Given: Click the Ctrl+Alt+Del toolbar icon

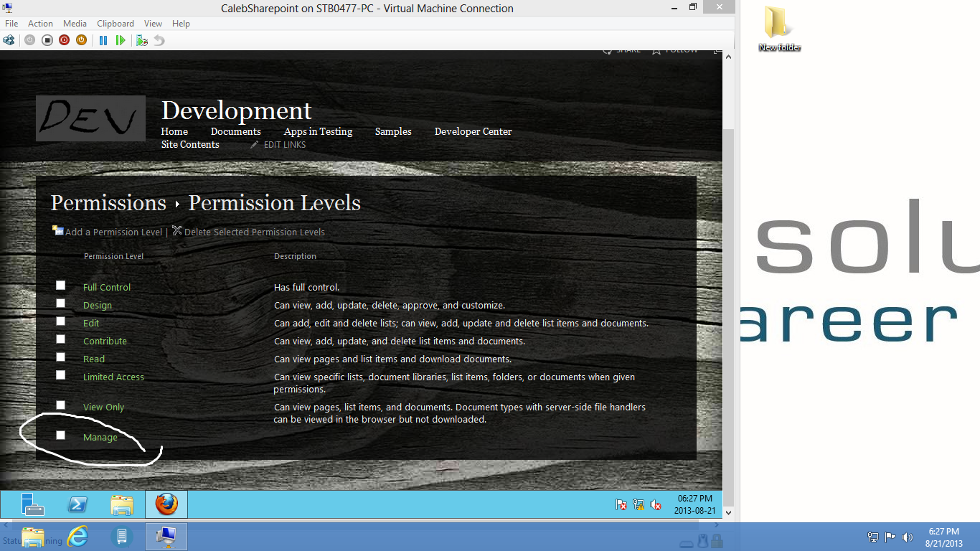Looking at the screenshot, I should pos(9,40).
